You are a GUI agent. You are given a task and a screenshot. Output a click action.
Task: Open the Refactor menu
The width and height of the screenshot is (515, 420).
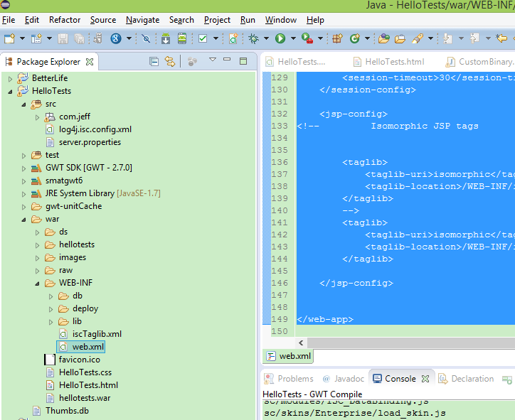[x=65, y=20]
